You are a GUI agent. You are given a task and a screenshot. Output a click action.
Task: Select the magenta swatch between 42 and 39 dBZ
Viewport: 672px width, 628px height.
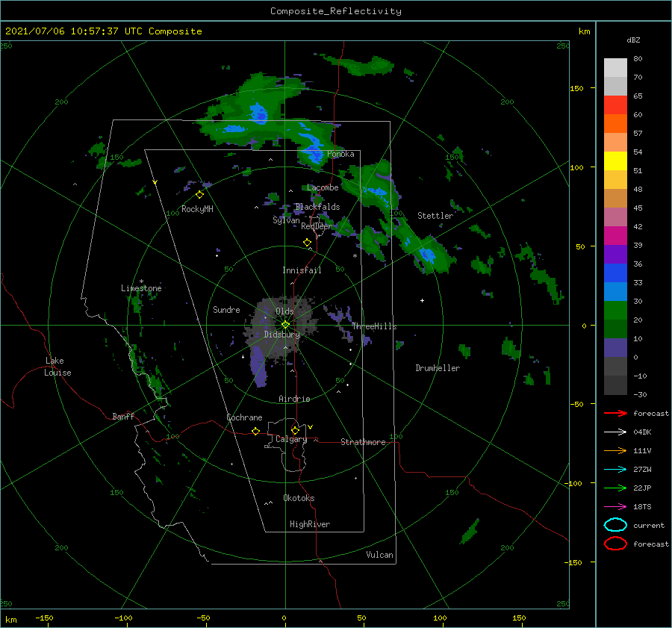[615, 236]
